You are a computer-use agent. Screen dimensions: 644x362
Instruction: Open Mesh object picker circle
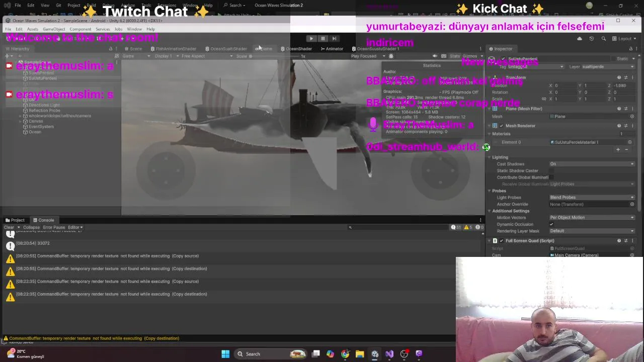pos(632,117)
